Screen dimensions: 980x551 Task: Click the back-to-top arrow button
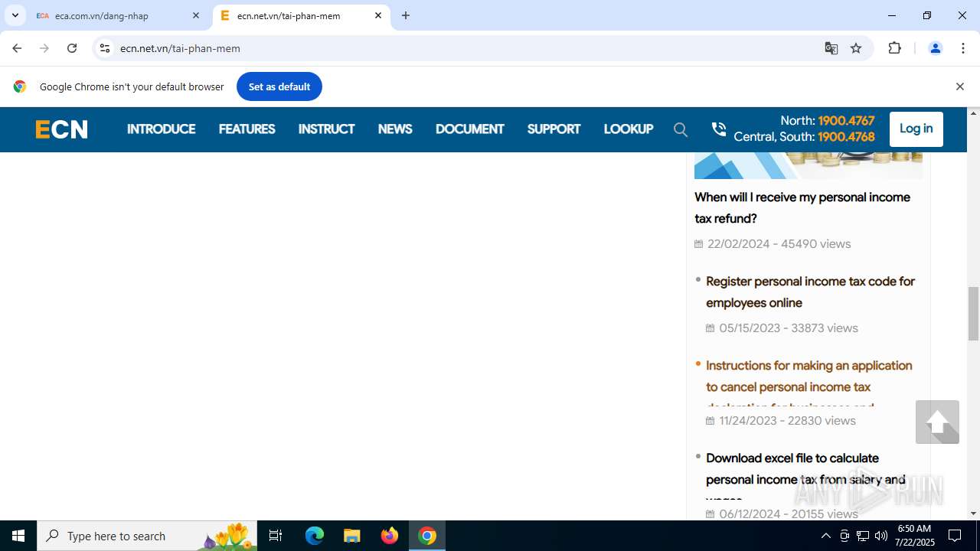[x=937, y=422]
